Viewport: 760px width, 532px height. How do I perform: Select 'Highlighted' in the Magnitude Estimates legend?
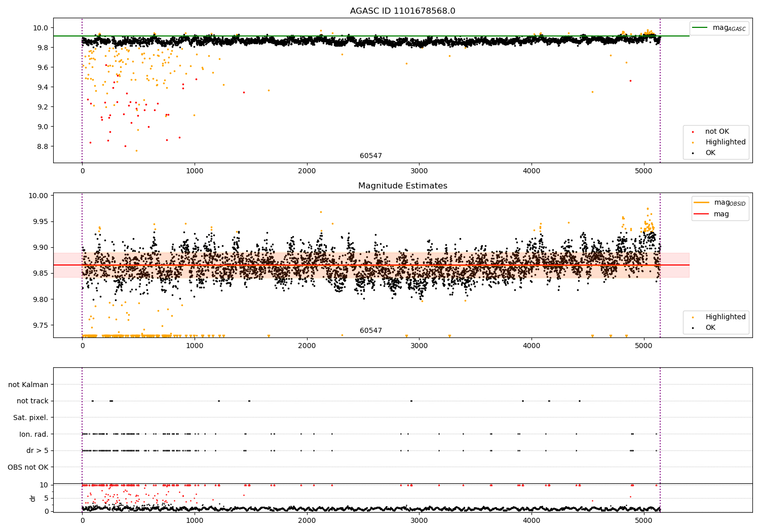pos(726,317)
